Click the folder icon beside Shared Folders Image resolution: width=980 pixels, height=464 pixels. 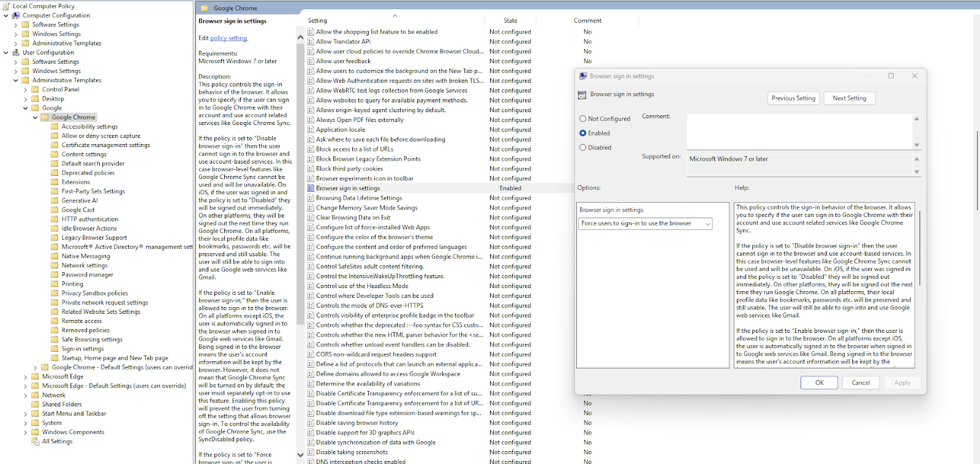click(36, 404)
